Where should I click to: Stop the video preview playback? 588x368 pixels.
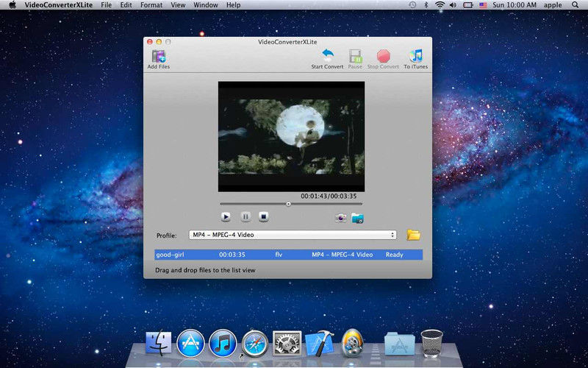click(264, 216)
